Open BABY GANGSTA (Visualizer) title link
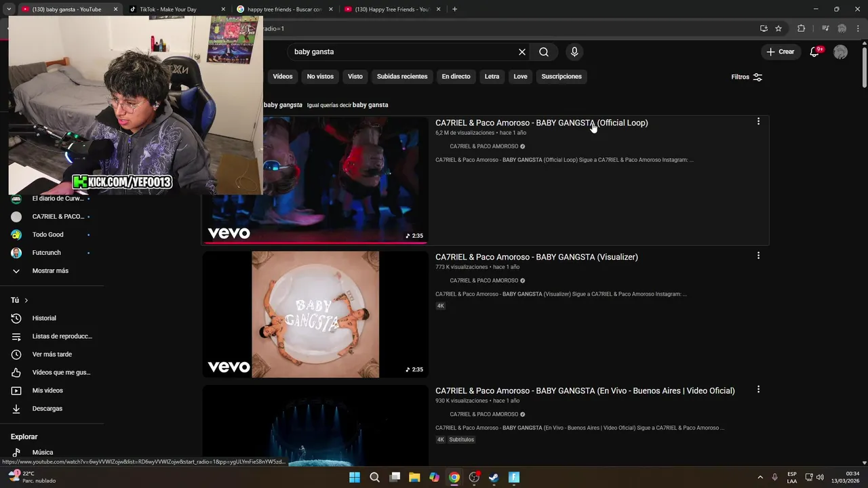Image resolution: width=868 pixels, height=488 pixels. tap(536, 257)
